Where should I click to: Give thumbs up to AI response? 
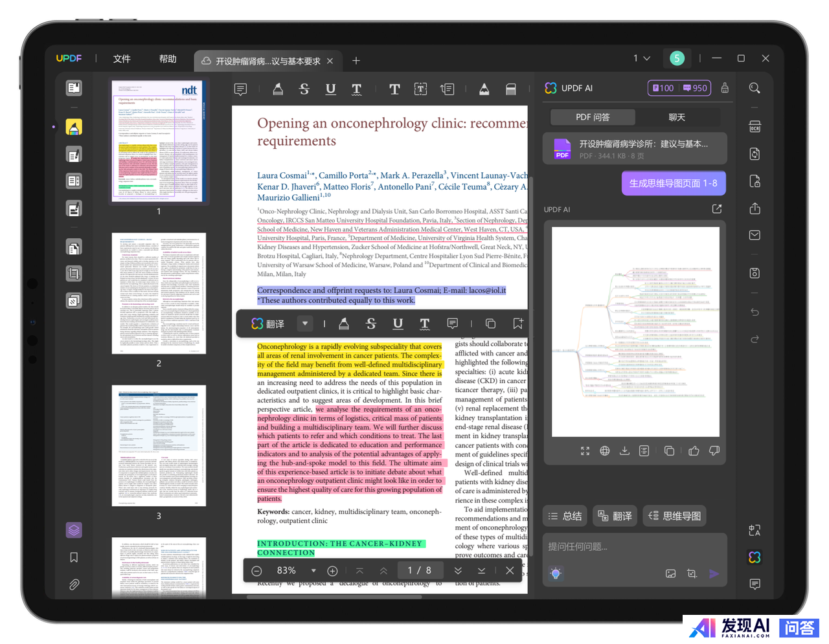694,451
